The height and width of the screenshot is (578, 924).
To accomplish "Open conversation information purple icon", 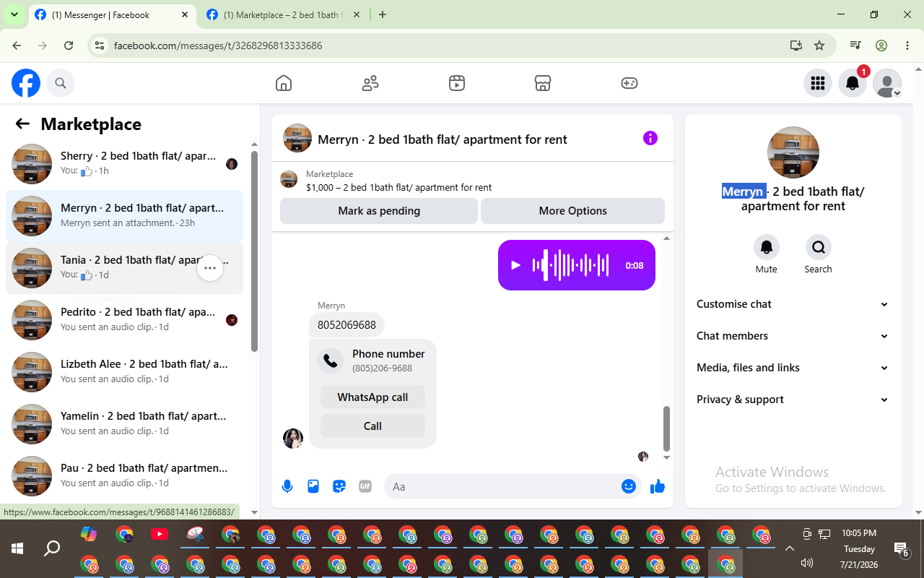I will [x=650, y=138].
